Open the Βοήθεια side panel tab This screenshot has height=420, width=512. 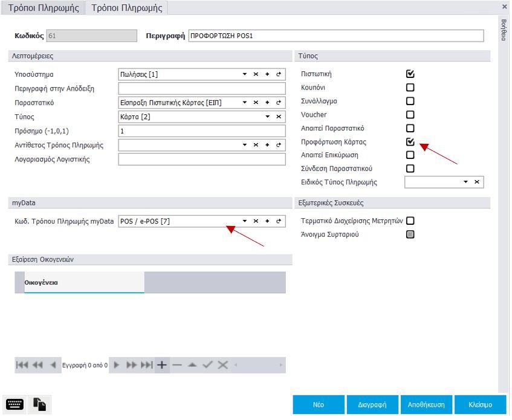click(503, 29)
